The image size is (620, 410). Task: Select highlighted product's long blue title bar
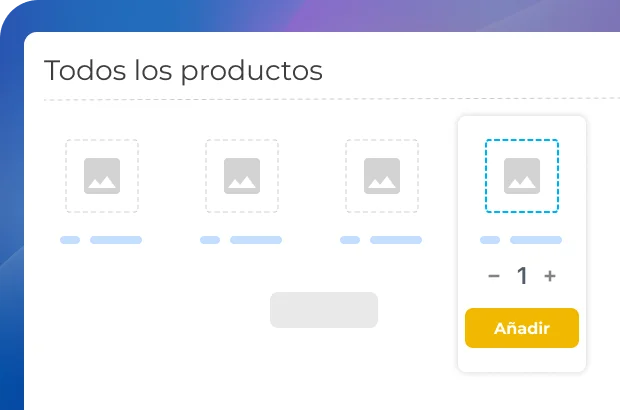536,240
